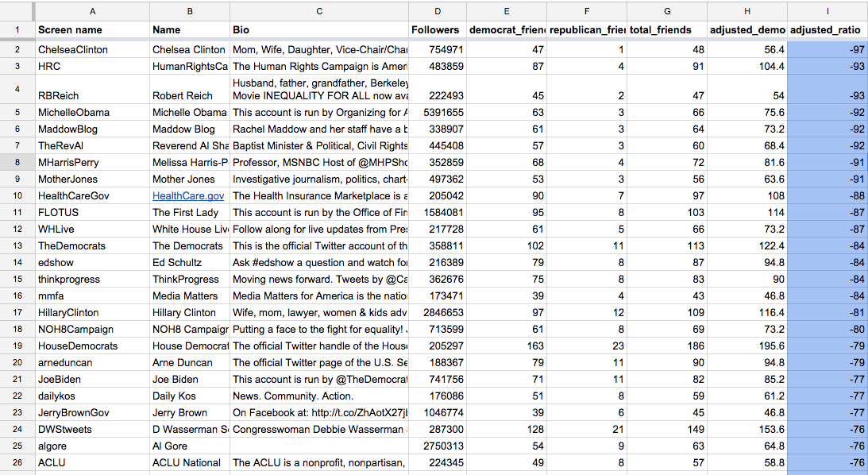Click the 'Followers' header cell

pyautogui.click(x=438, y=30)
